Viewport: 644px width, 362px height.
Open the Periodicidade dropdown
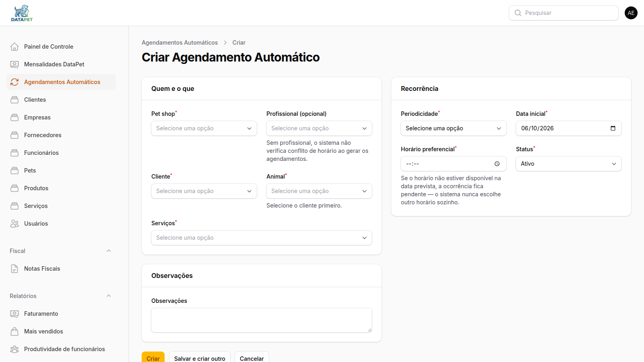coord(454,128)
